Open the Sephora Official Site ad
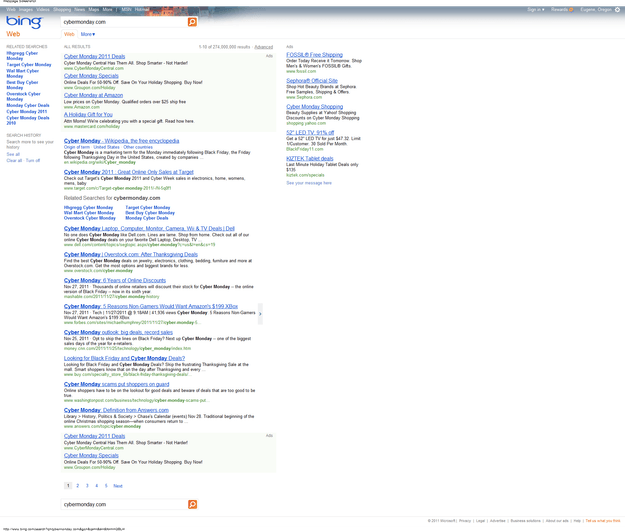 click(x=312, y=81)
